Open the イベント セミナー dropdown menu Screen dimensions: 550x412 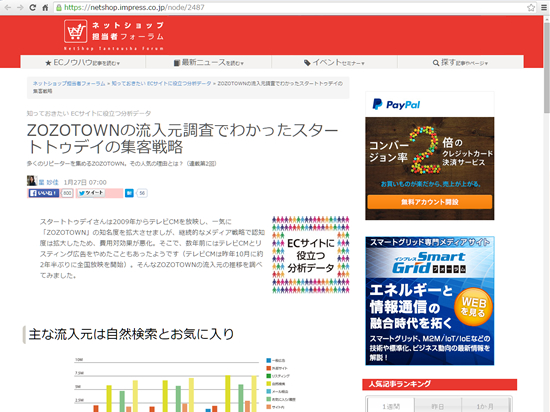(334, 63)
